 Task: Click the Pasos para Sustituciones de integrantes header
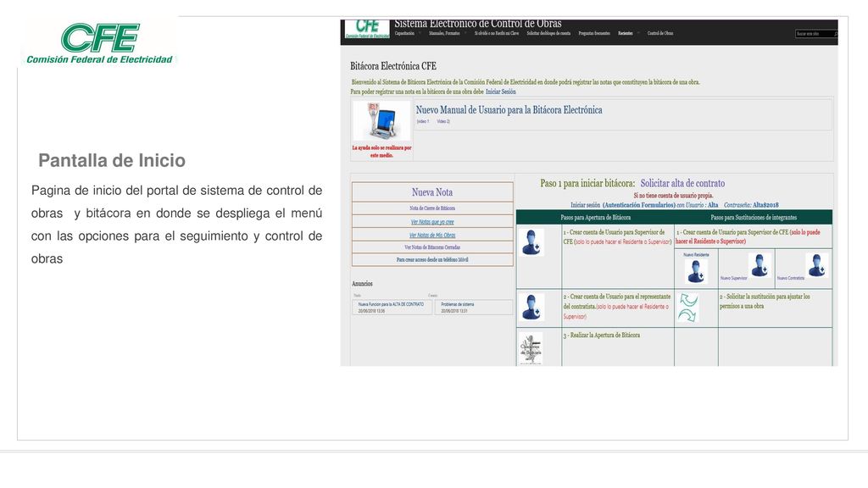pos(754,218)
